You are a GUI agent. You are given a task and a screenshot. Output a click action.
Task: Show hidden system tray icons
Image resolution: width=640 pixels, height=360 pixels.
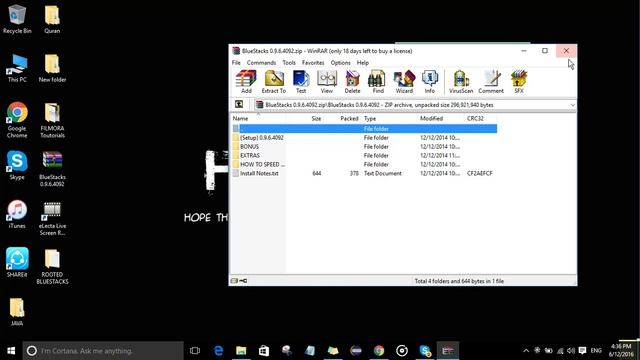[526, 351]
